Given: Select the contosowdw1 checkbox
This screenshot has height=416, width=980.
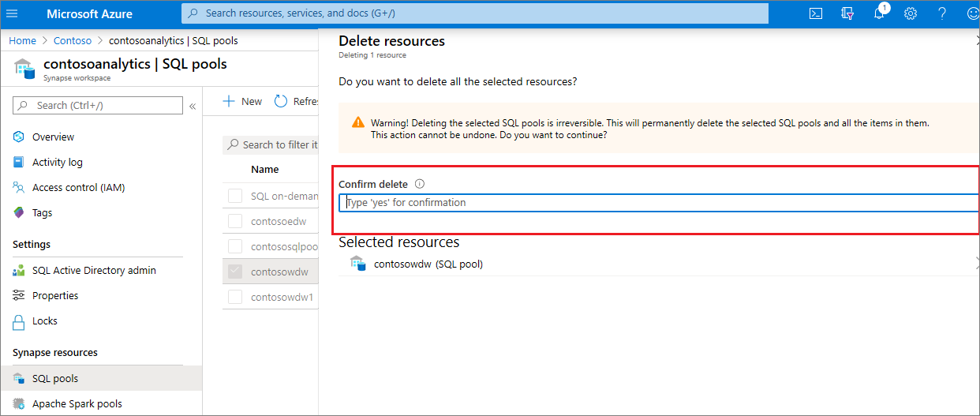Looking at the screenshot, I should coord(235,297).
